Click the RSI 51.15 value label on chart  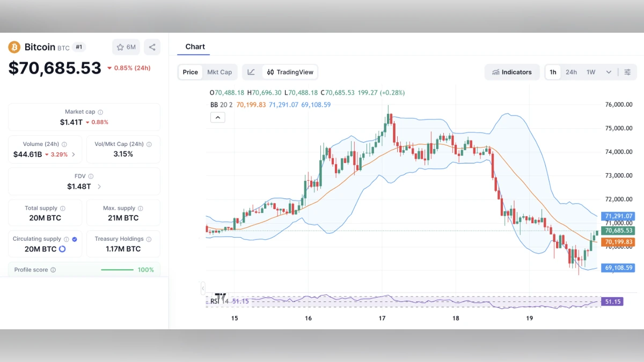(x=612, y=301)
